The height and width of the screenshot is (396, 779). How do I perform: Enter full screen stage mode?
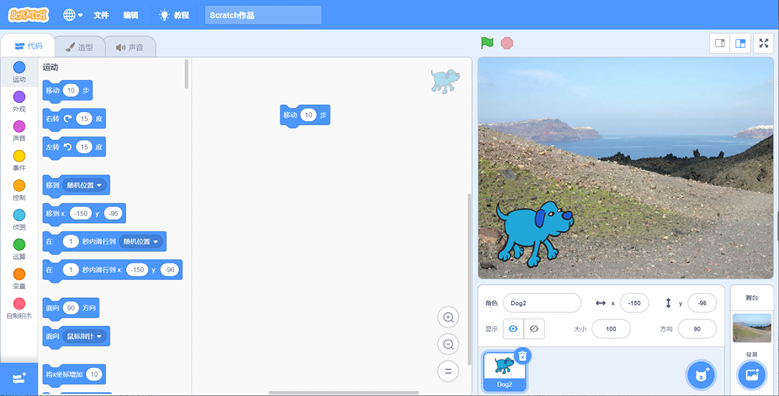pos(764,43)
